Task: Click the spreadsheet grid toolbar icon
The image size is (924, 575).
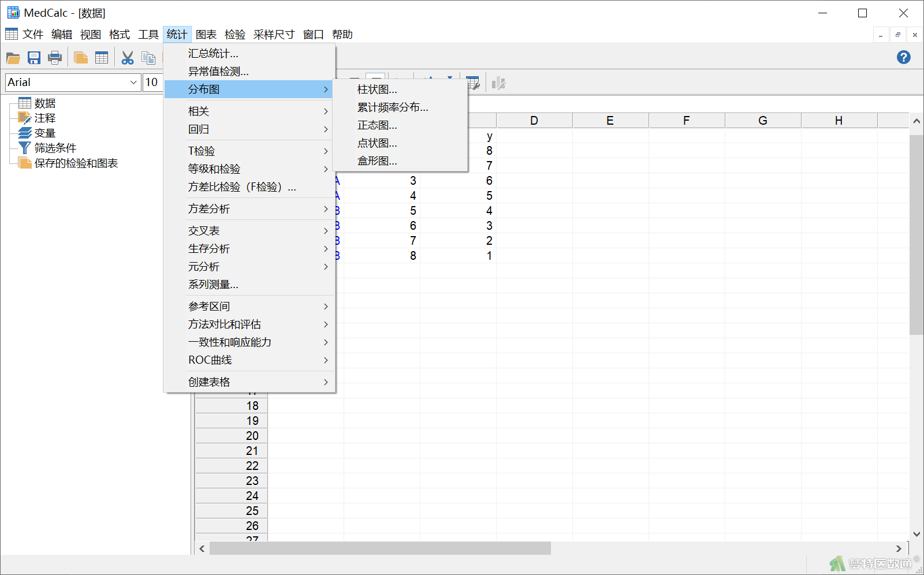Action: [102, 58]
